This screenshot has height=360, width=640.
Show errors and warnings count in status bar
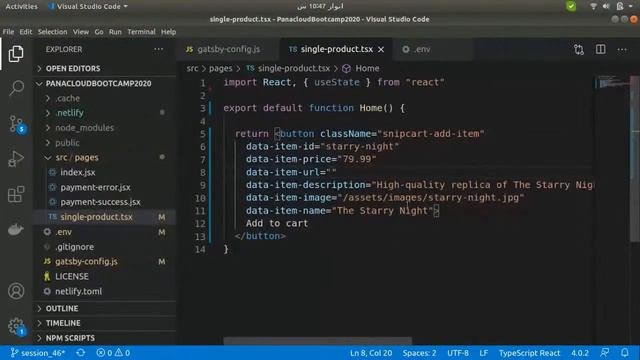(x=113, y=353)
